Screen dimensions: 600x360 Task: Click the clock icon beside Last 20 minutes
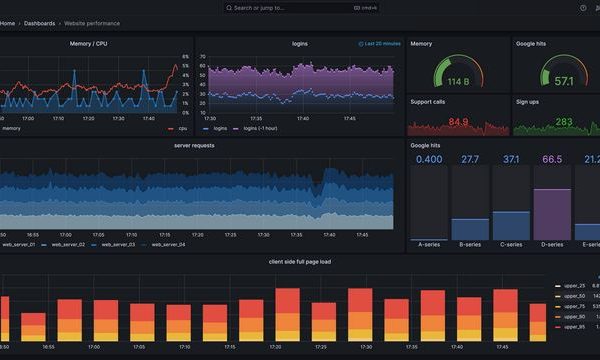360,44
